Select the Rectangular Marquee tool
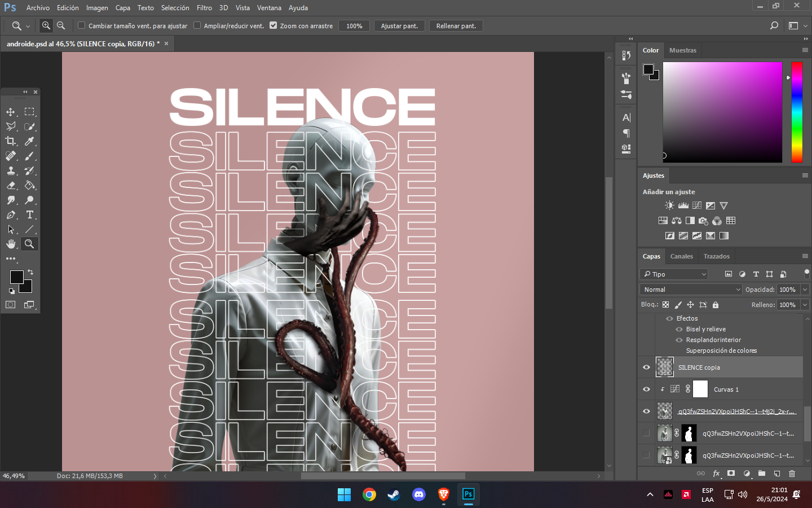The image size is (812, 508). click(x=29, y=112)
